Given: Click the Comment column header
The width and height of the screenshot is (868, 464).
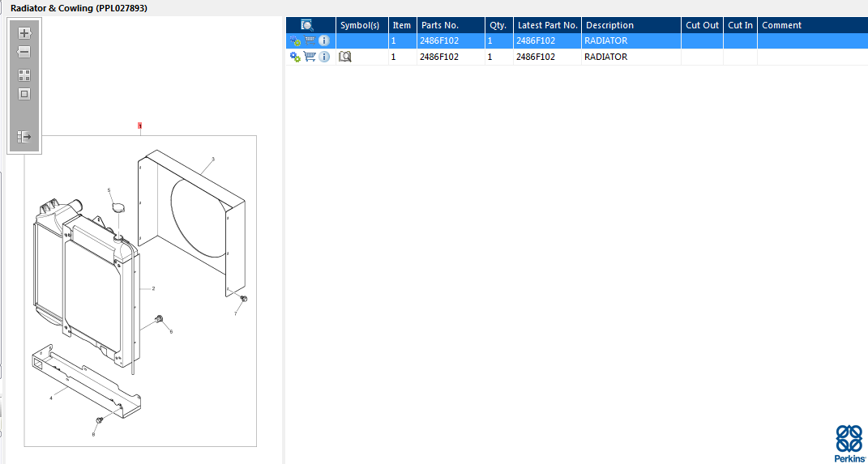Looking at the screenshot, I should tap(813, 25).
